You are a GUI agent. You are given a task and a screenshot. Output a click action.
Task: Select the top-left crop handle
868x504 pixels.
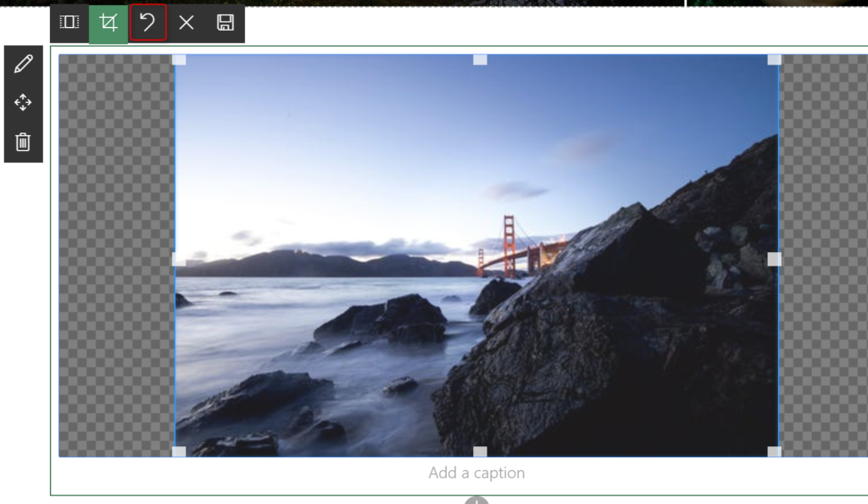[x=180, y=59]
